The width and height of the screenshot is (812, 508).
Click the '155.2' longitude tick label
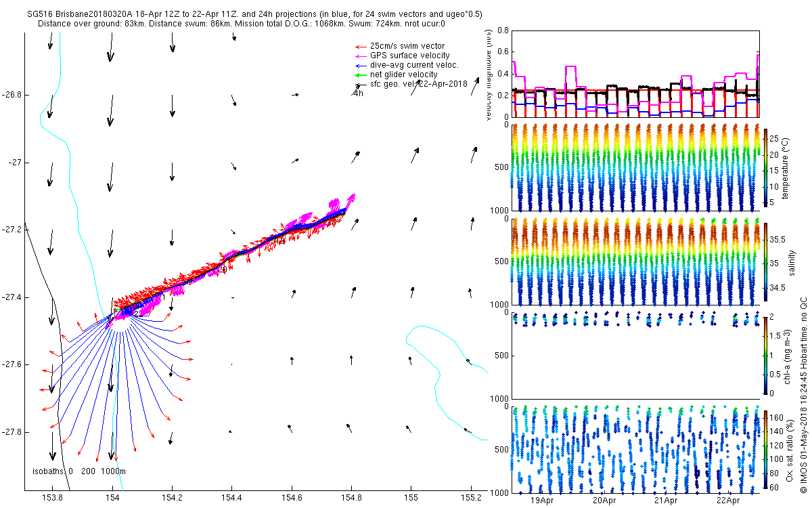point(470,498)
